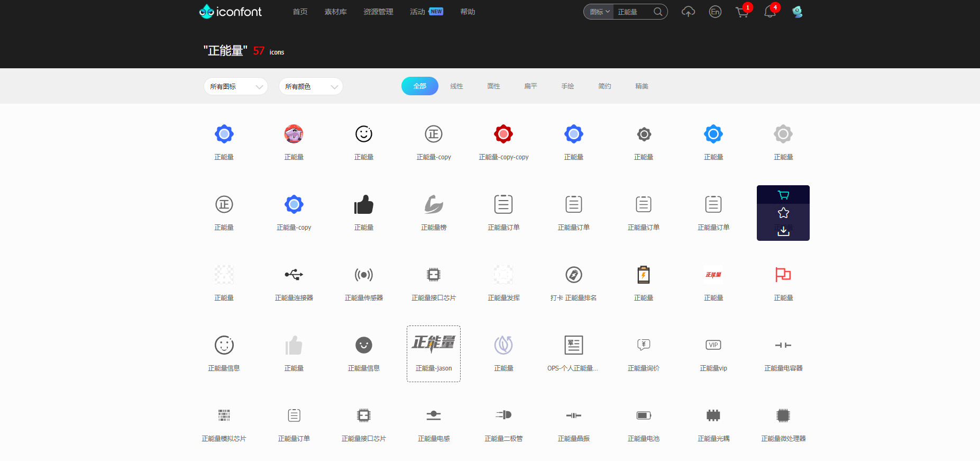980x461 pixels.
Task: Open the 所有图标 dropdown
Action: [236, 86]
